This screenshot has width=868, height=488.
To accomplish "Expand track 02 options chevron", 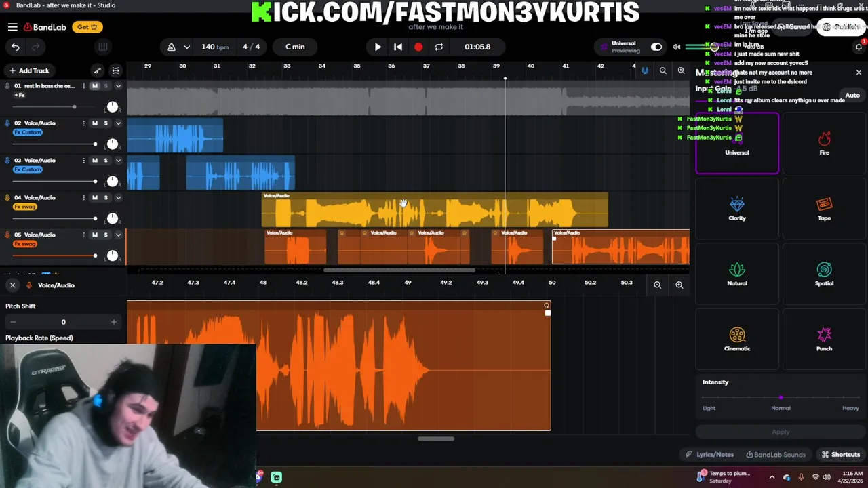I will 118,123.
